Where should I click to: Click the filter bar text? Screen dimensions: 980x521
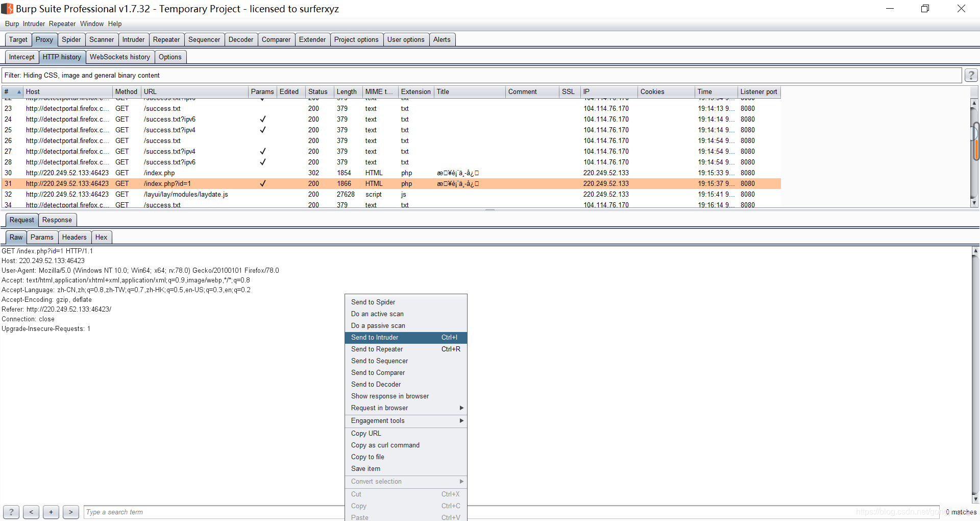click(82, 75)
